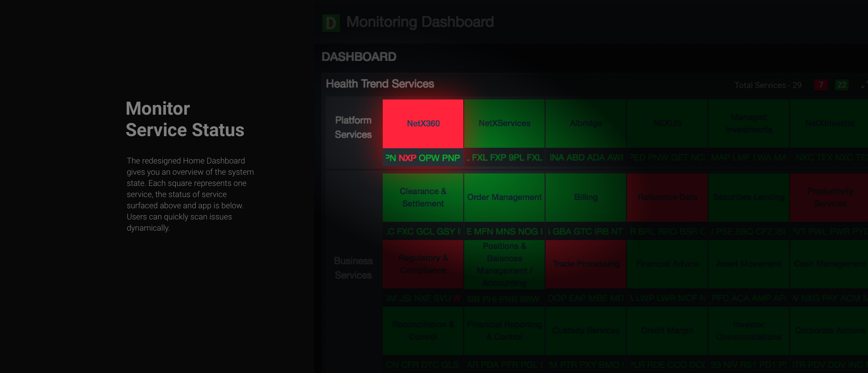
Task: Click the green 22 healthy services badge
Action: click(x=841, y=85)
